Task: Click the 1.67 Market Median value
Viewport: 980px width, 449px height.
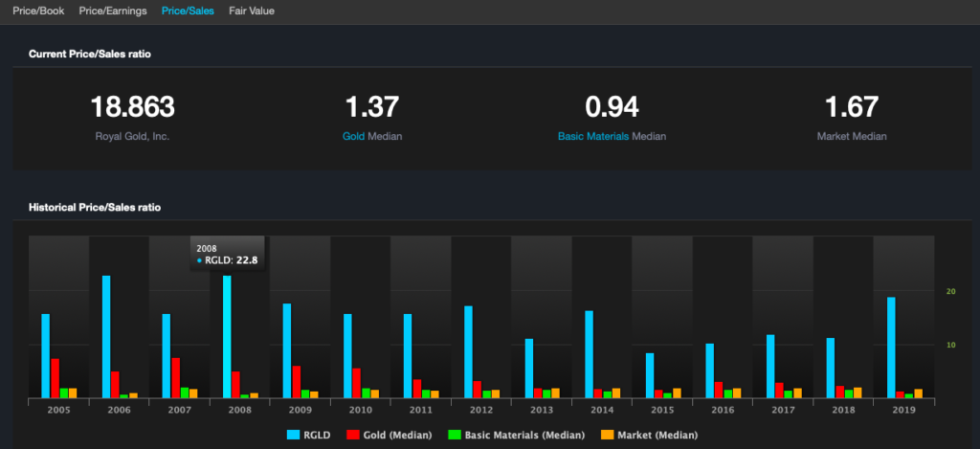Action: pos(851,107)
